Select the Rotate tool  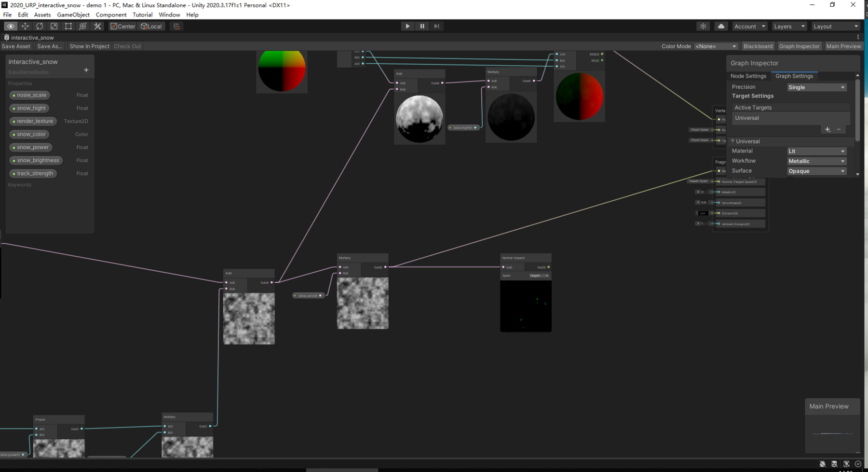40,27
